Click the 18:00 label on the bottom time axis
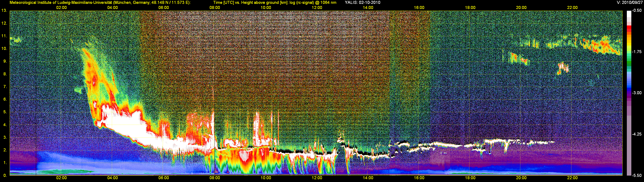Viewport: 644px width, 182px height. point(470,178)
